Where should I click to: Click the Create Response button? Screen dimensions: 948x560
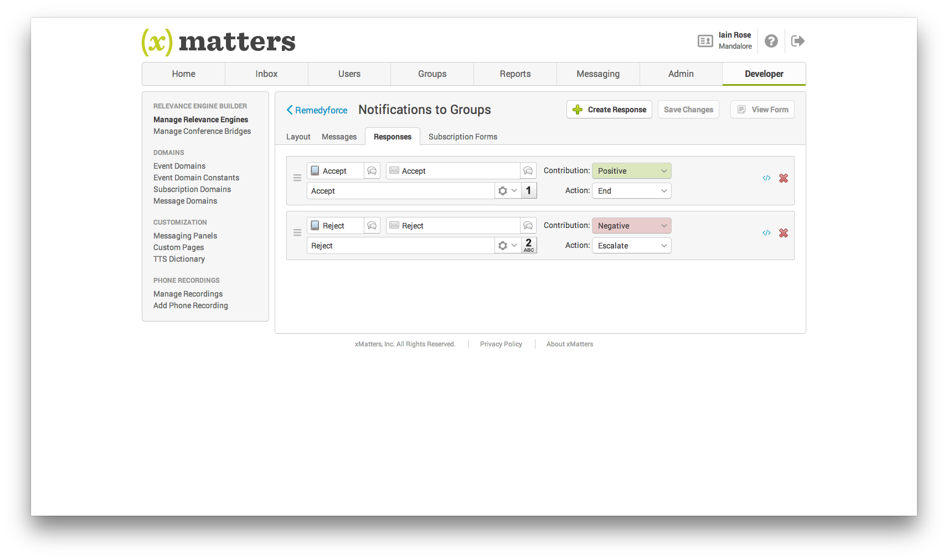(609, 110)
